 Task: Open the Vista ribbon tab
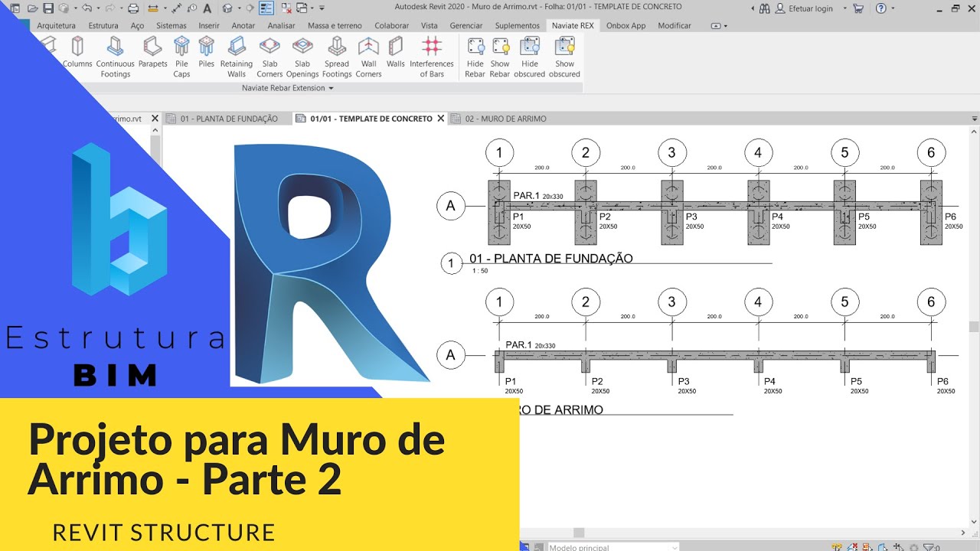[x=430, y=25]
